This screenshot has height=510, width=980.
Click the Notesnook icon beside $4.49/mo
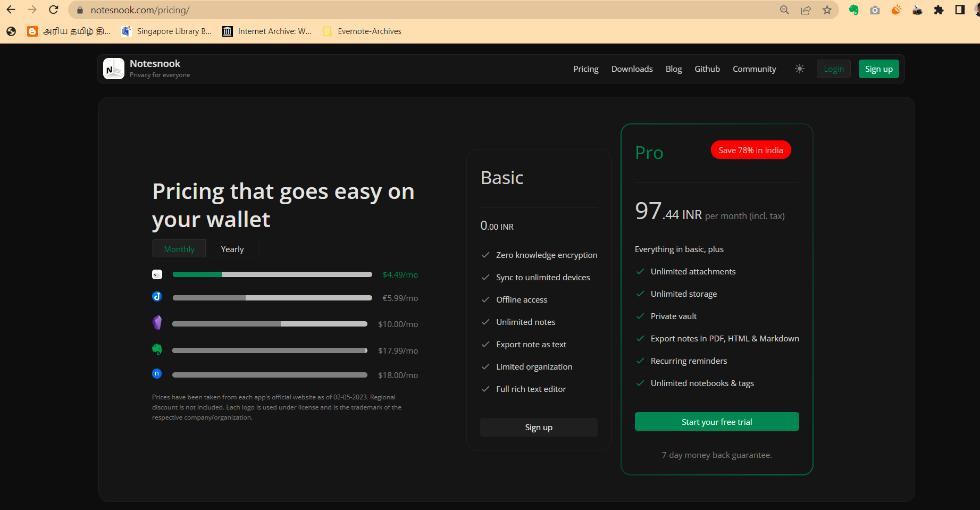(157, 274)
